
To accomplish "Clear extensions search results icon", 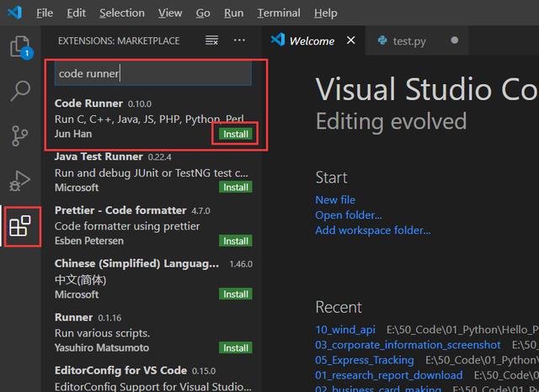I will click(211, 40).
